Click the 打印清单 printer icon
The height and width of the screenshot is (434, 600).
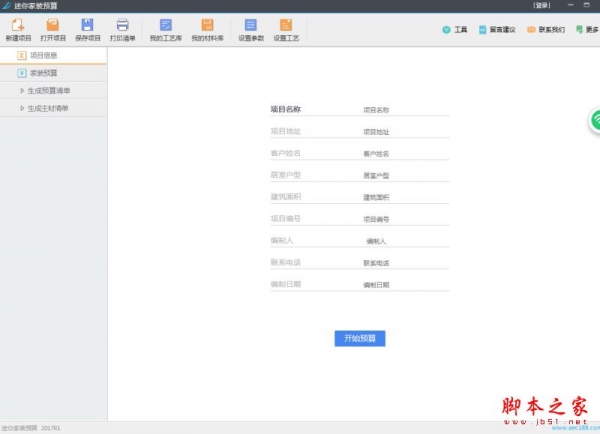(x=123, y=25)
